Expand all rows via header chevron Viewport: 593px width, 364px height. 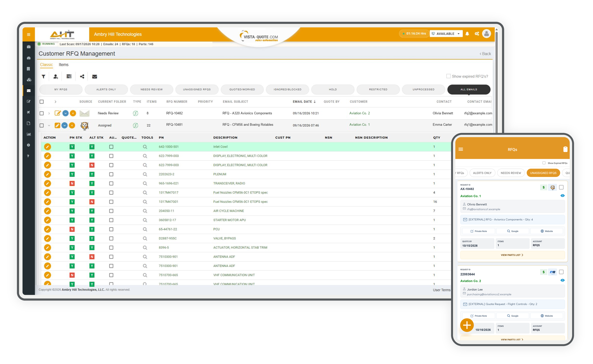pos(55,102)
